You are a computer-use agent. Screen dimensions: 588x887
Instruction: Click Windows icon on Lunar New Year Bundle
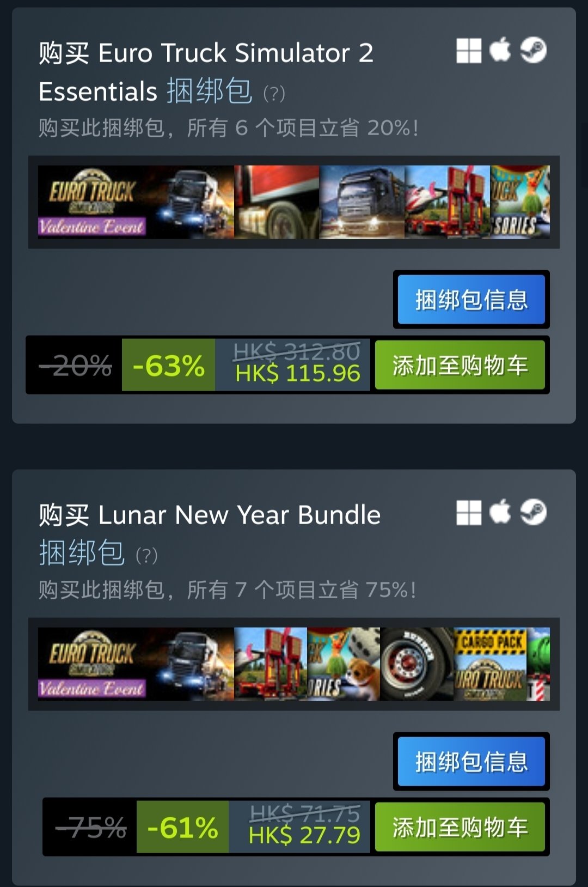tap(469, 513)
